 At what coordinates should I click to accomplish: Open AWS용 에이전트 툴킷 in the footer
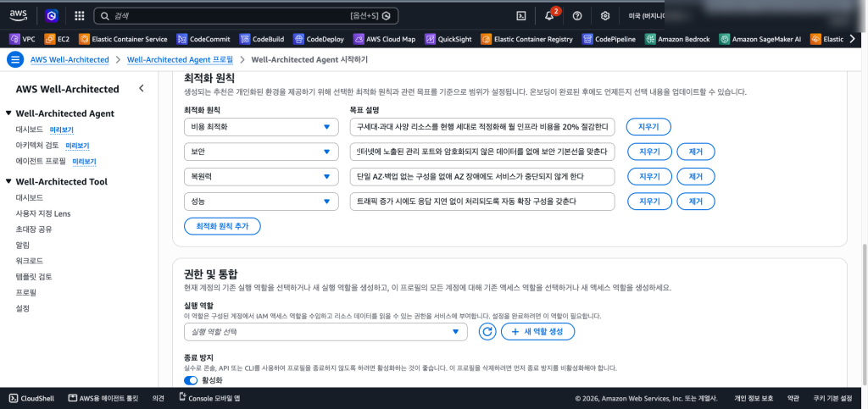pos(103,398)
